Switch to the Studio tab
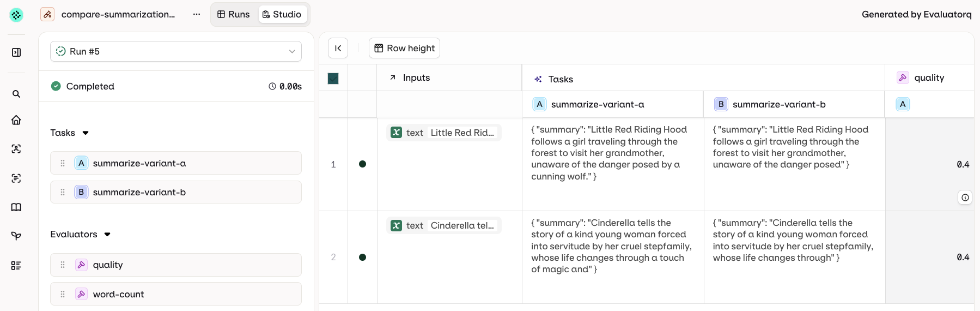This screenshot has height=311, width=980. [282, 14]
